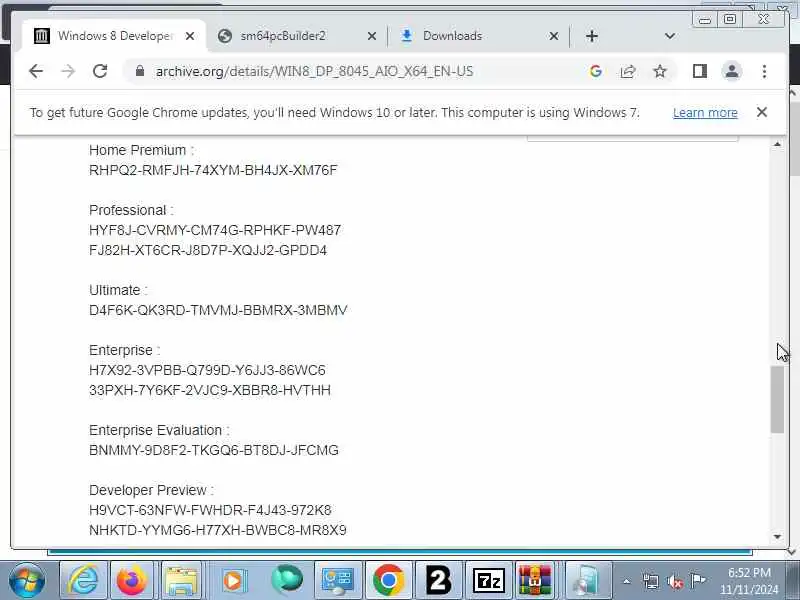The image size is (800, 600).
Task: Open WinRAR from the taskbar
Action: pos(535,581)
